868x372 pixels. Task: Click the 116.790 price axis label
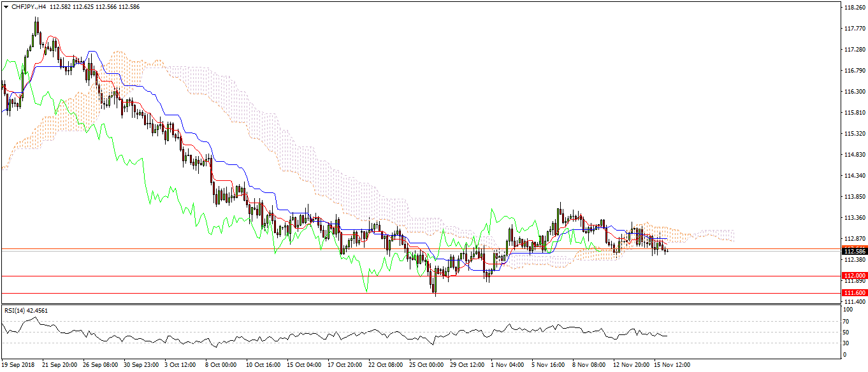(851, 71)
